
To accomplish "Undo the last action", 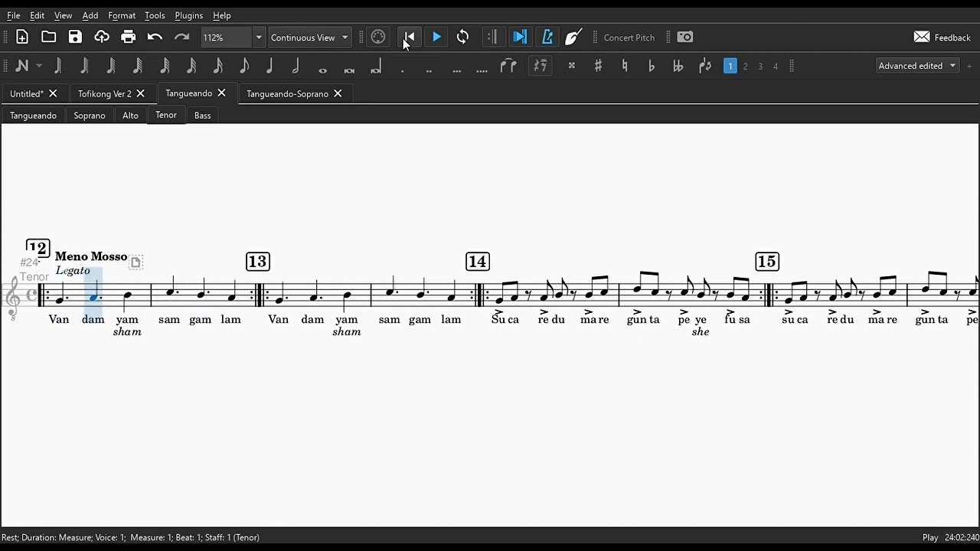I will (155, 37).
